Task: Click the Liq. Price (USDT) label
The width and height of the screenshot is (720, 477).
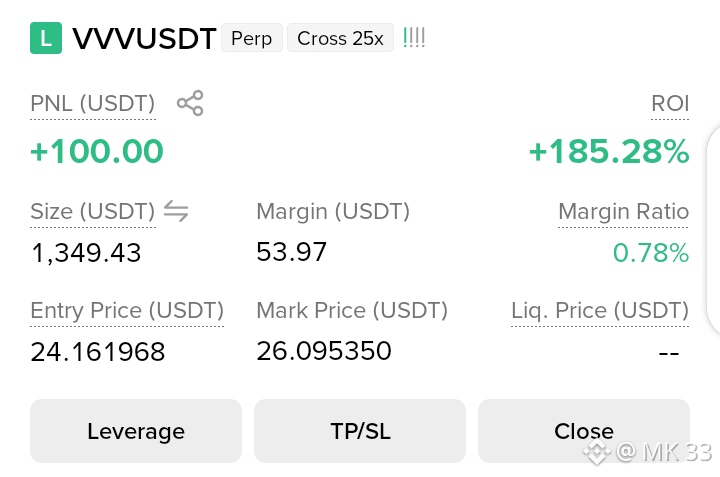Action: pos(600,310)
